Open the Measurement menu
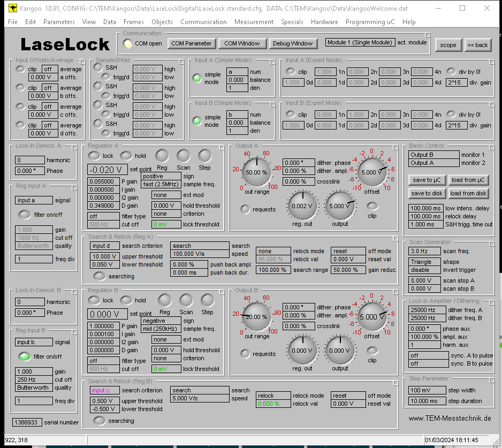This screenshot has width=502, height=448. pyautogui.click(x=254, y=22)
